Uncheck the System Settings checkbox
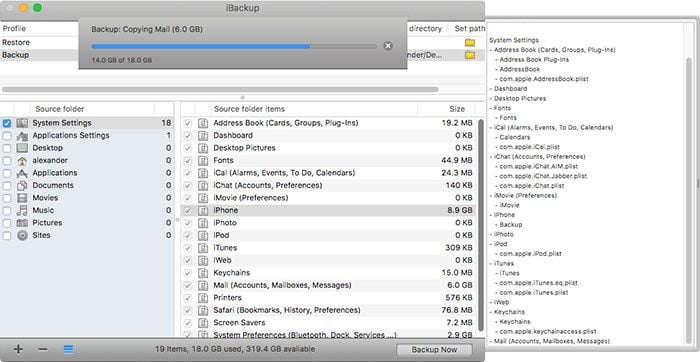Screen dimensions: 700x362 (7, 123)
